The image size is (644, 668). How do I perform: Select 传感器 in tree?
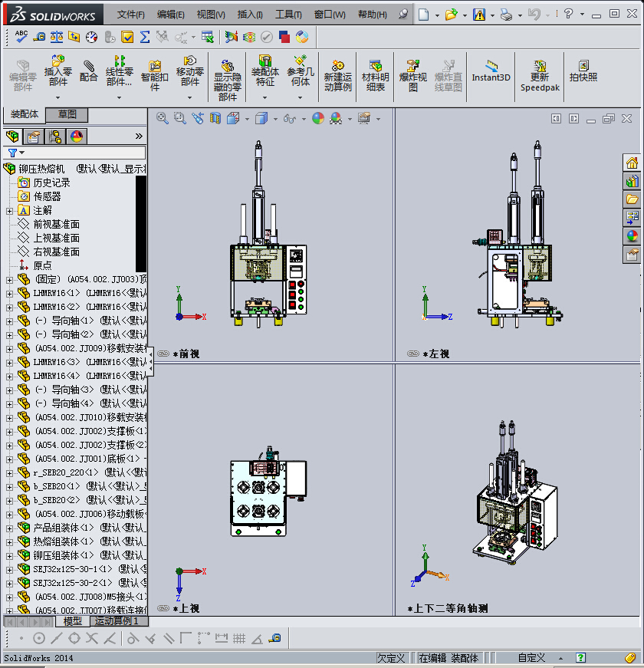point(47,196)
